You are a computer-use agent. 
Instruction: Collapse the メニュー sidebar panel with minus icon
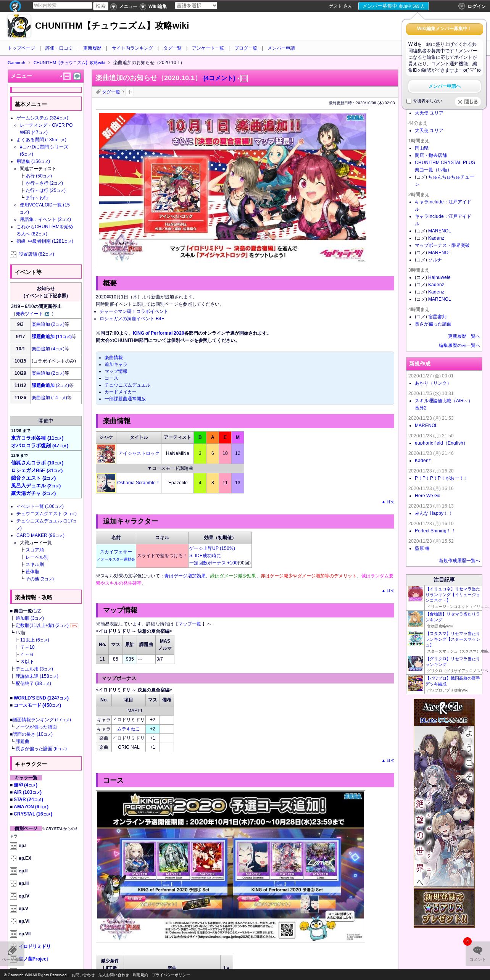[x=67, y=76]
